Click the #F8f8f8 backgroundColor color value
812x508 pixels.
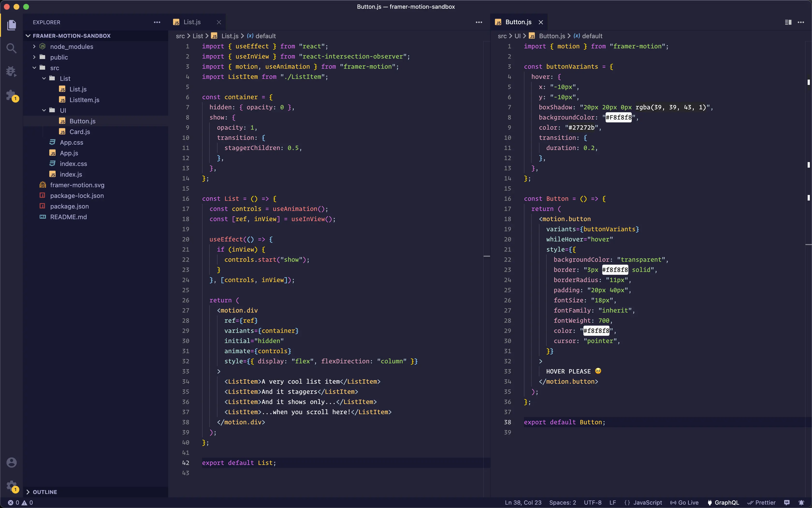[x=618, y=118]
